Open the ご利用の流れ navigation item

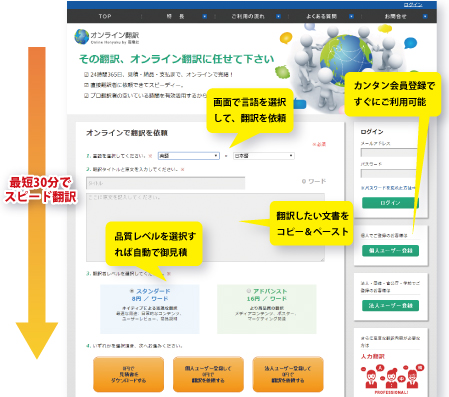248,16
